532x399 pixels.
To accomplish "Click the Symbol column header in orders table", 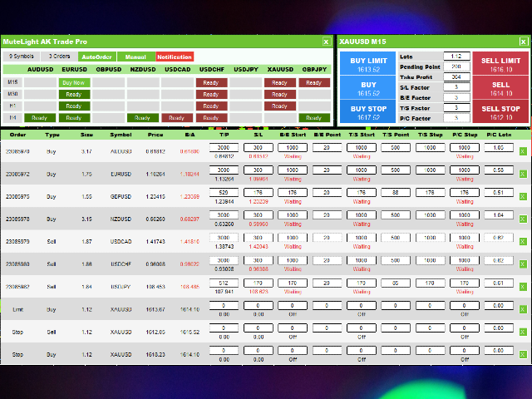I will click(x=121, y=135).
